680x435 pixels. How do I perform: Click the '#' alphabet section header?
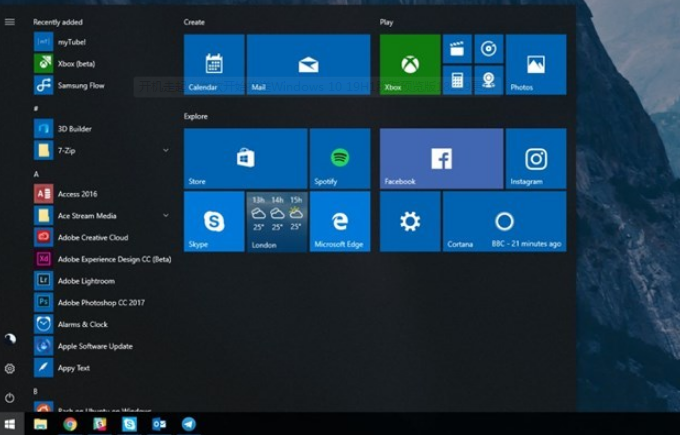tap(36, 108)
